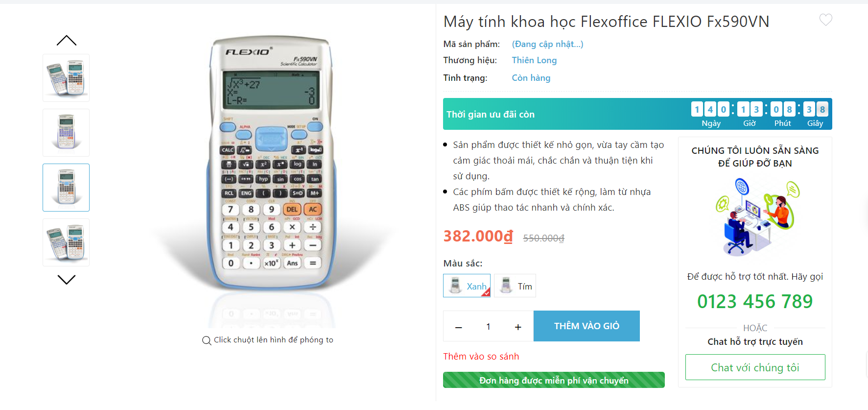868x410 pixels.
Task: Increase quantity with the plus button
Action: 518,327
